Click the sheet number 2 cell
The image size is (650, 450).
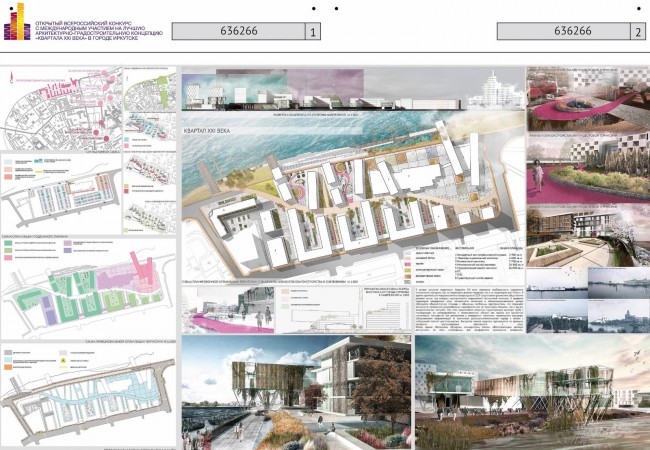point(638,32)
